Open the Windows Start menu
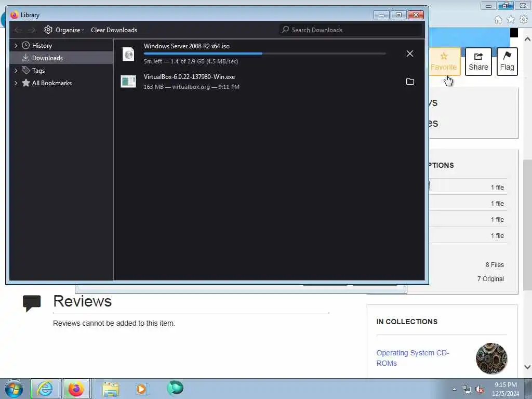 tap(14, 389)
